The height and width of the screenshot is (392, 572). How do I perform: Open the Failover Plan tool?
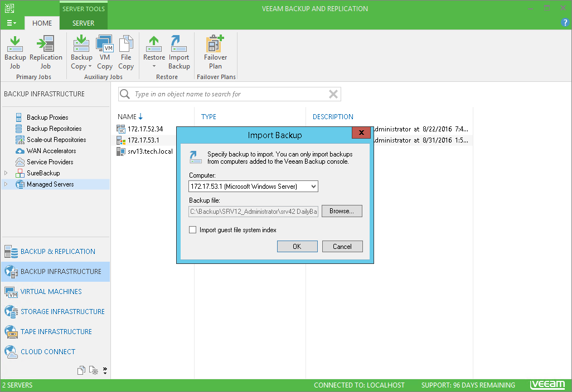(215, 52)
